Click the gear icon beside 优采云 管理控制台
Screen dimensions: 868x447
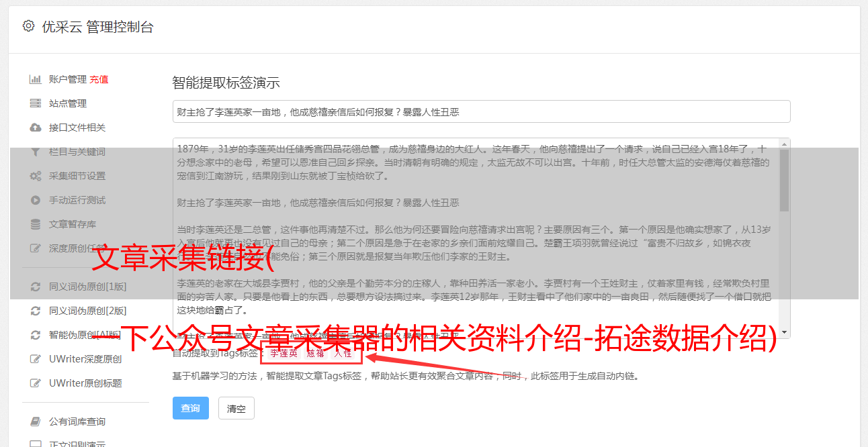coord(28,26)
